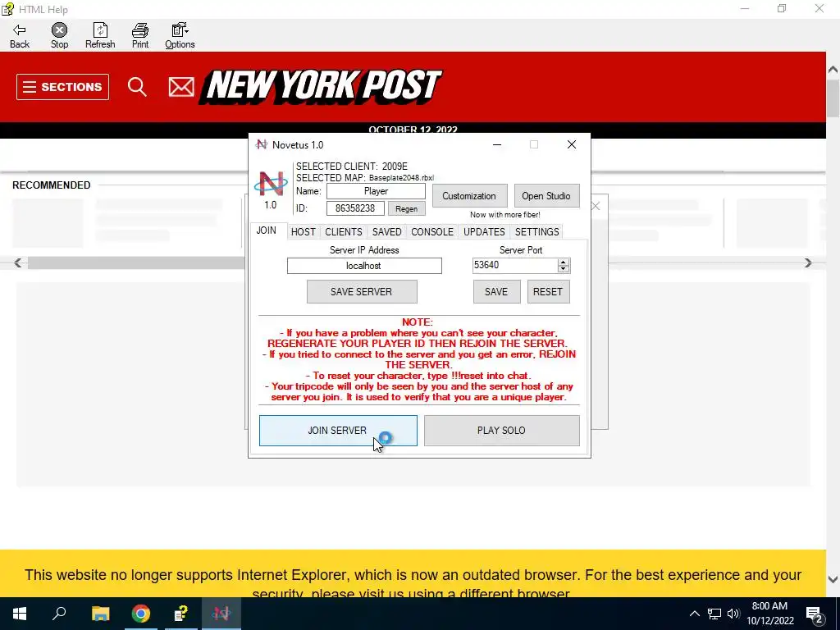Click the JOIN SERVER button
Screen dimensions: 840x630
[x=338, y=431]
